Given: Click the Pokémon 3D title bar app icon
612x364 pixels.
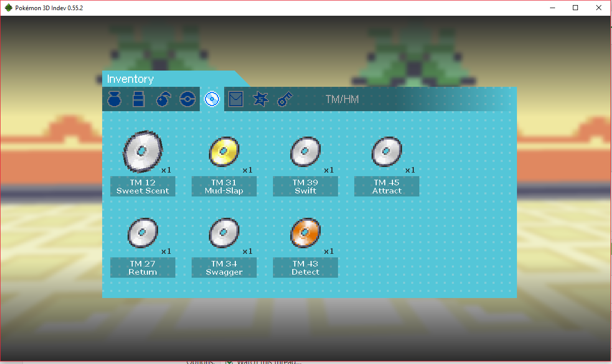Looking at the screenshot, I should [x=8, y=8].
